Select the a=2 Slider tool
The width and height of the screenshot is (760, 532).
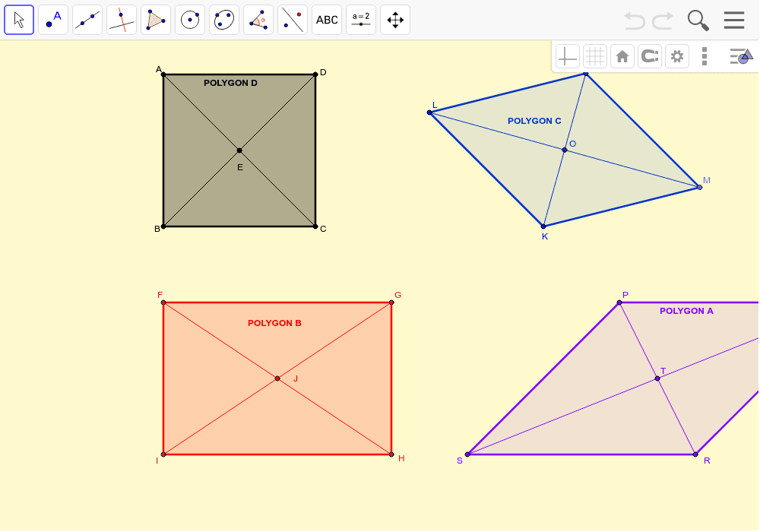pyautogui.click(x=361, y=20)
